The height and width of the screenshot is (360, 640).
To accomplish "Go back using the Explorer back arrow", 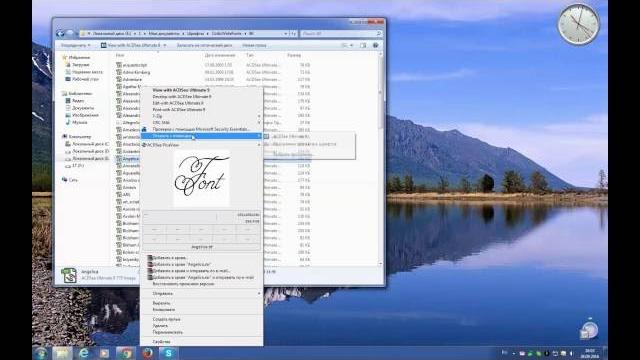I will pyautogui.click(x=60, y=34).
